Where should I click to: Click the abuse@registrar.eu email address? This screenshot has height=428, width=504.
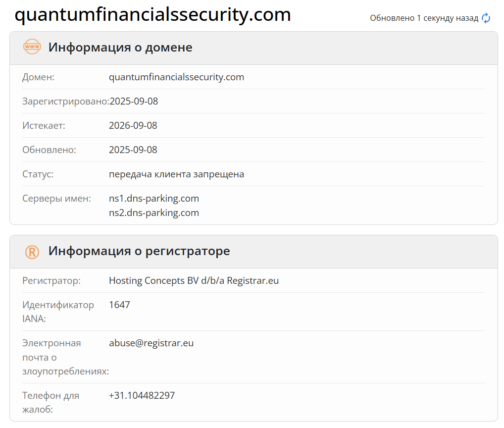pos(151,343)
